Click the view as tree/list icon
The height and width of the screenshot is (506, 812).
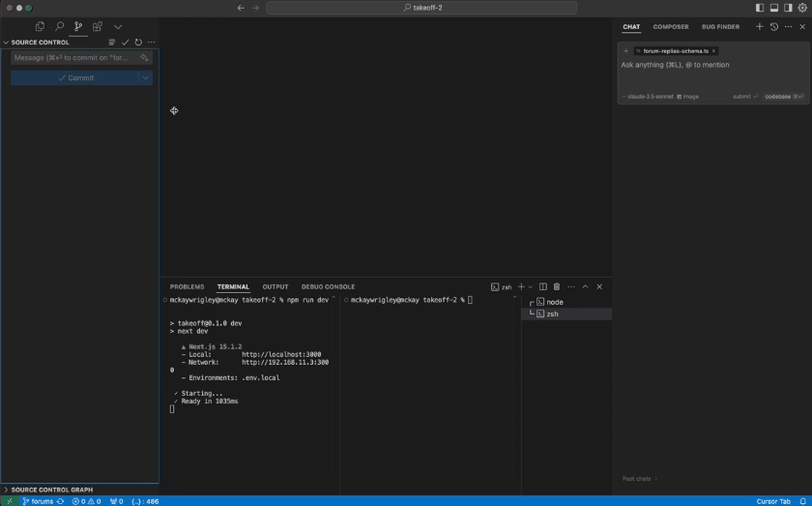tap(112, 42)
